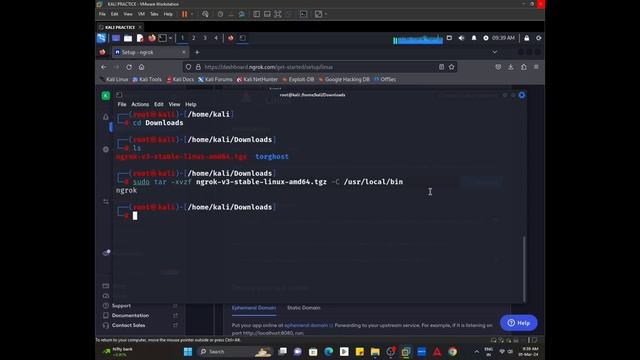Click the power/logout icon in Kali panel
640x360 pixels.
coord(539,38)
